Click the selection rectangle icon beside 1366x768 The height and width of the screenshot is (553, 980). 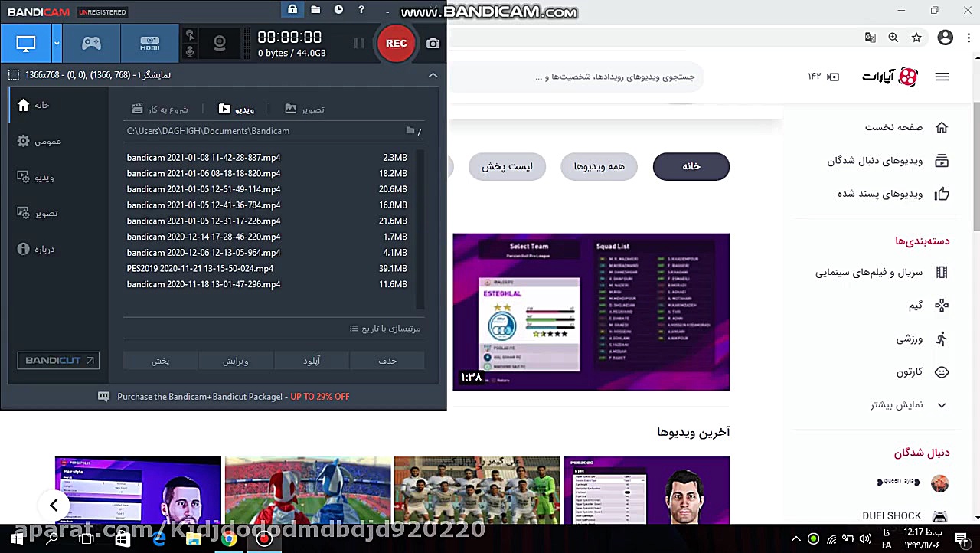14,75
